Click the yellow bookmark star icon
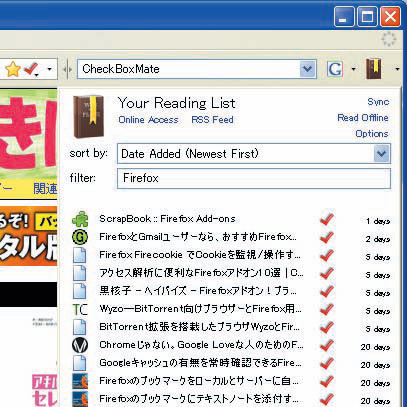The width and height of the screenshot is (407, 407). (13, 69)
